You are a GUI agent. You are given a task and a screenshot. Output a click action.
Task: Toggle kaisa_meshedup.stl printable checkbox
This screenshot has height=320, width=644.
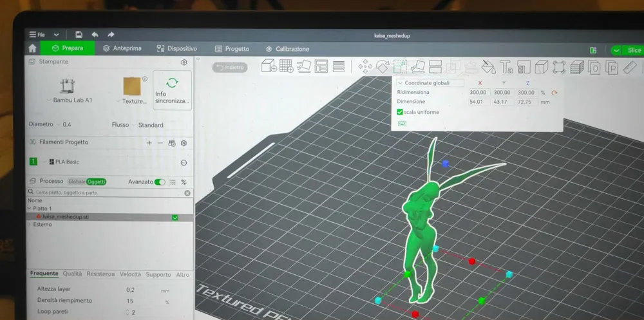click(175, 218)
